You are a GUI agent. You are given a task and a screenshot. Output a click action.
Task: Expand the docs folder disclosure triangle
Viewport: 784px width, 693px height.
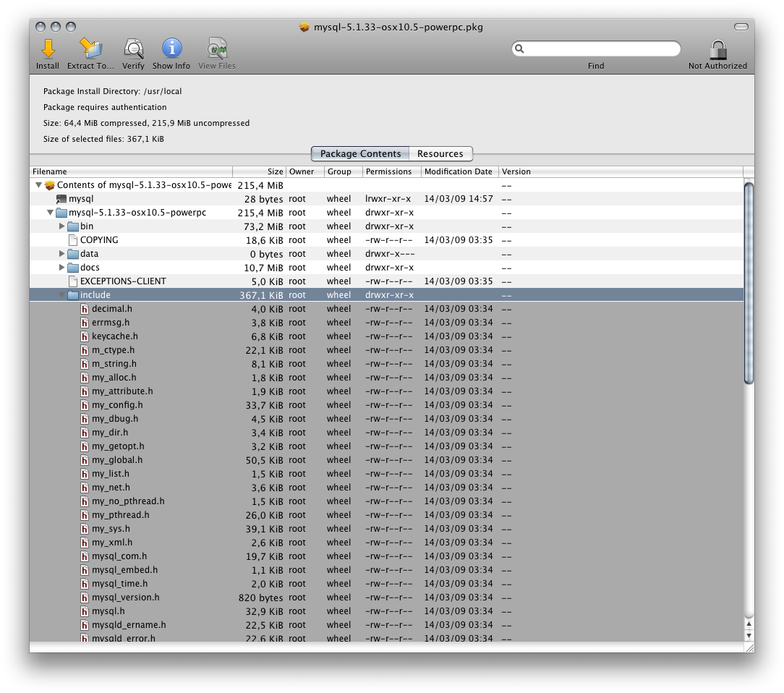click(x=62, y=268)
